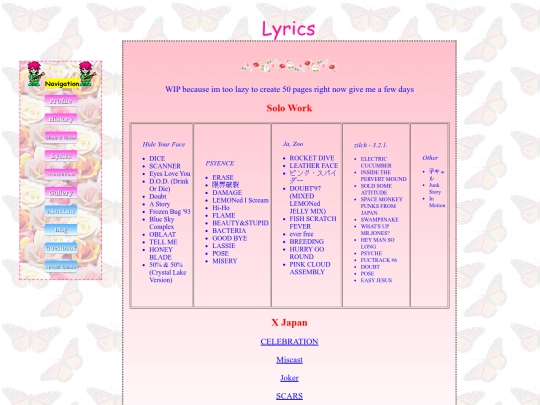This screenshot has height=405, width=540.
Task: Open the History navigation button
Action: (x=61, y=119)
